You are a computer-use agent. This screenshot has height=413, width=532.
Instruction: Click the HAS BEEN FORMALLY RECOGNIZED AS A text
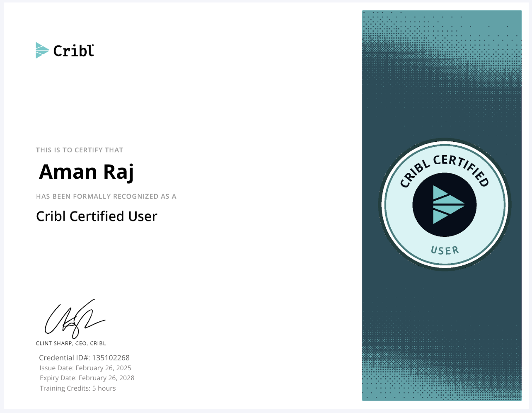click(x=106, y=196)
